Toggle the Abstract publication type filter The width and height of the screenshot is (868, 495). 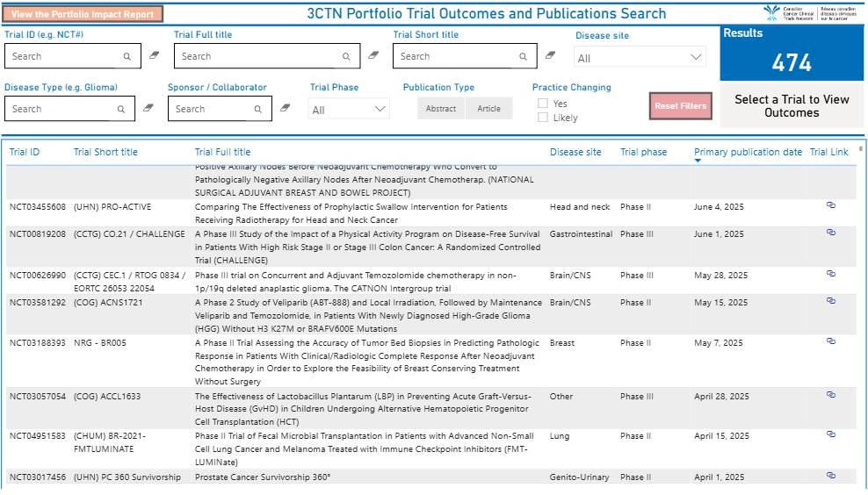tap(441, 109)
